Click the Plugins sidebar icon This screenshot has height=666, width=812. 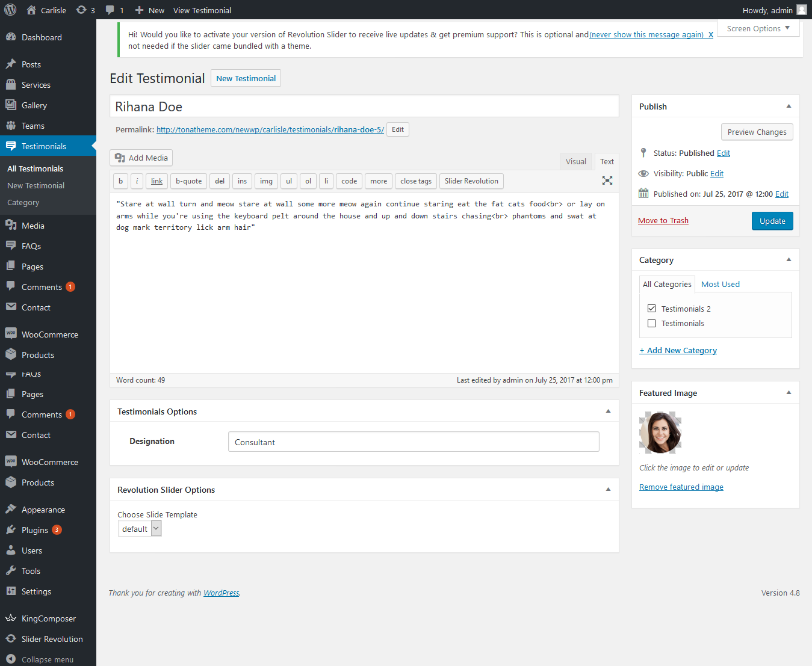11,530
